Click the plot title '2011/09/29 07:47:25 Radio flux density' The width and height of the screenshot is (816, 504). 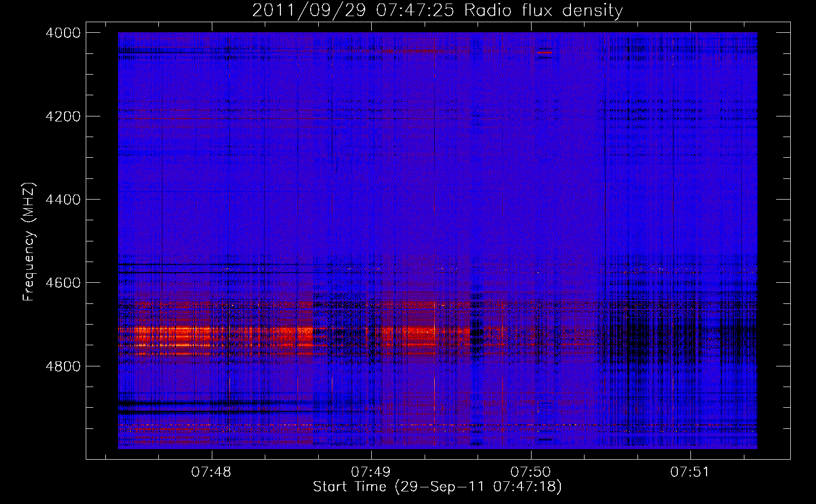(x=437, y=10)
